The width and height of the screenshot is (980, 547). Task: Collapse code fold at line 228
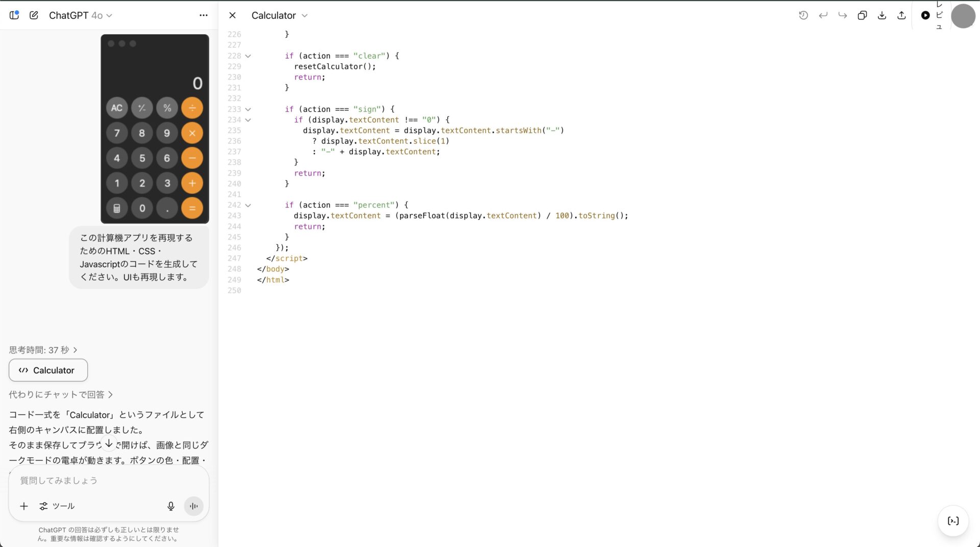coord(248,56)
